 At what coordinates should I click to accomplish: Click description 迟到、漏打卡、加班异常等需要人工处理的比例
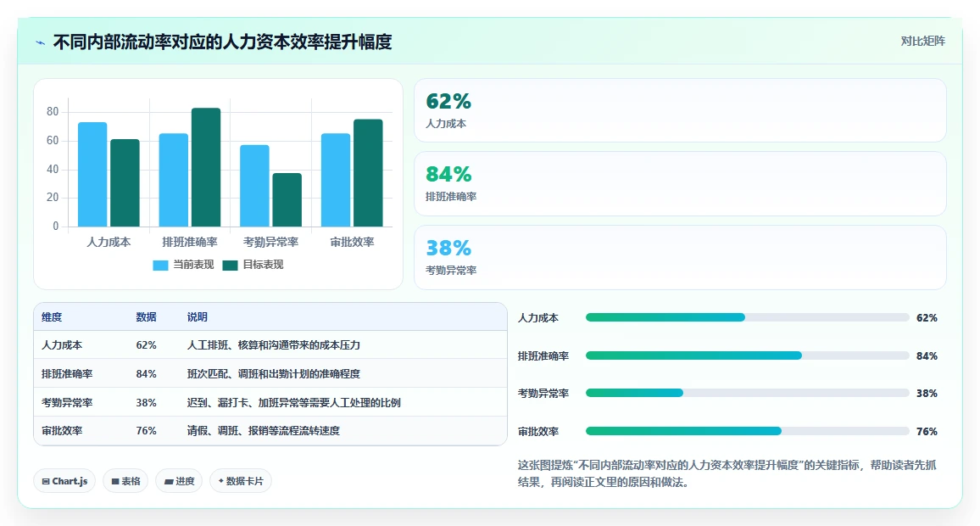pos(294,403)
